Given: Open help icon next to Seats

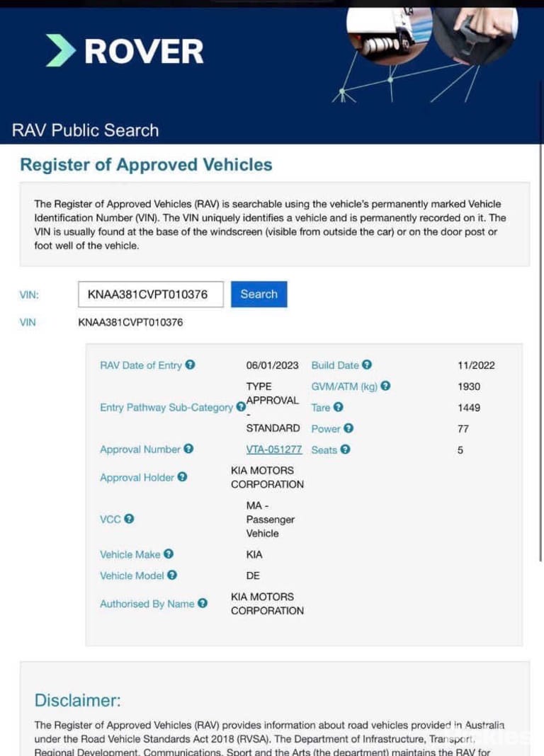Looking at the screenshot, I should [x=345, y=449].
